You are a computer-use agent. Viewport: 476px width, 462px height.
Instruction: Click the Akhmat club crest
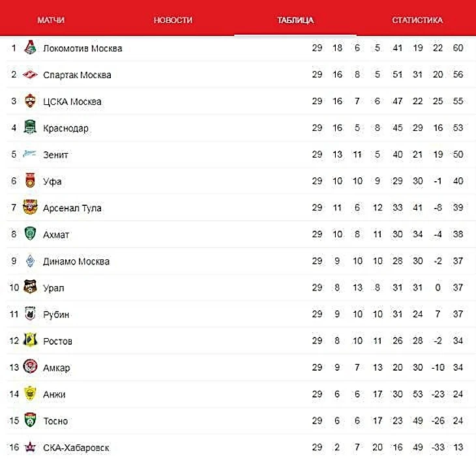point(30,235)
